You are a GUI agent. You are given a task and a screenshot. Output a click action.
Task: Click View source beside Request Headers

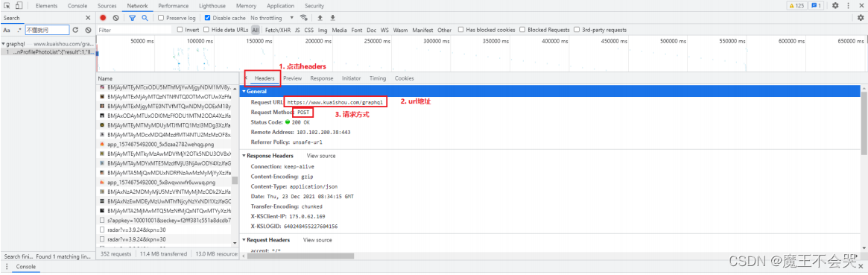(317, 240)
